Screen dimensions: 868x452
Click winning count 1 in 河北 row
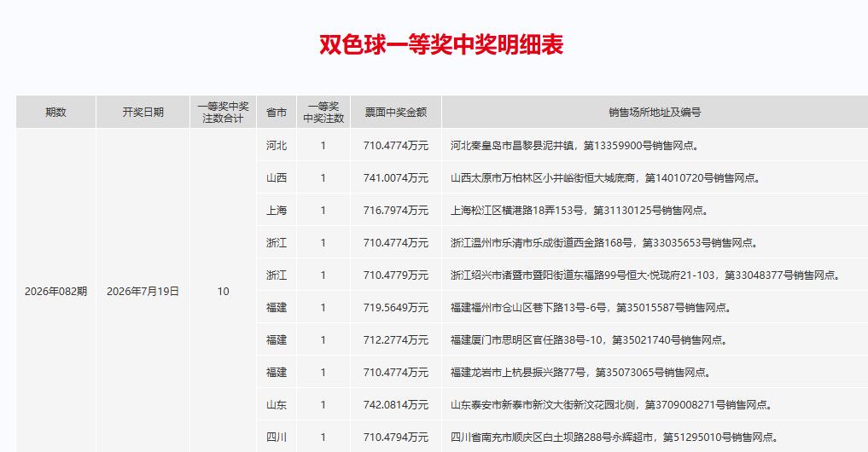tap(323, 146)
